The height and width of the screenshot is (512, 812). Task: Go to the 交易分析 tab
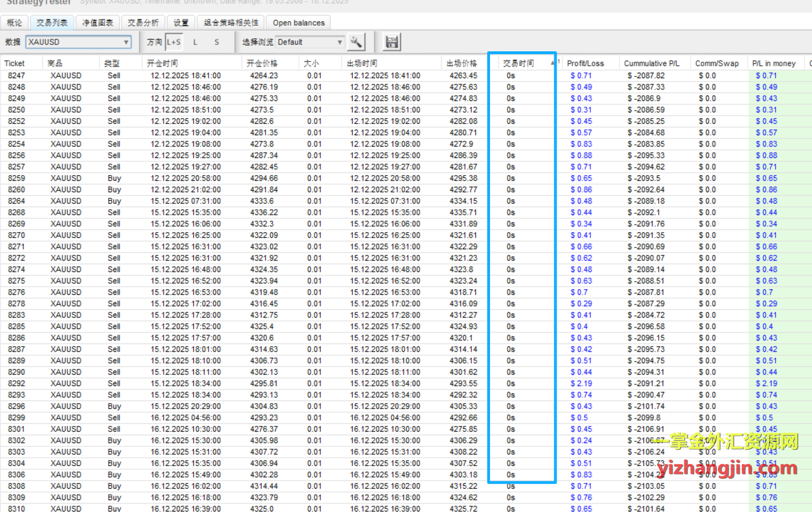pos(143,23)
